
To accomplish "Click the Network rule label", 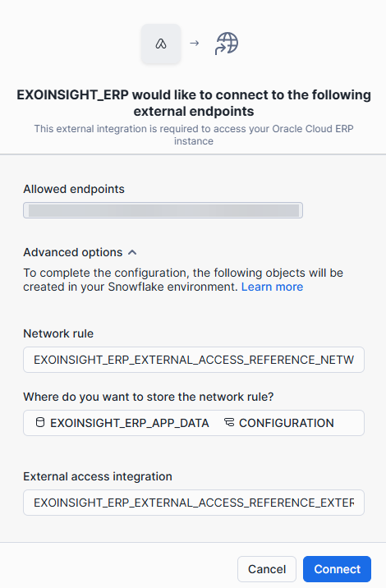I will click(x=58, y=333).
